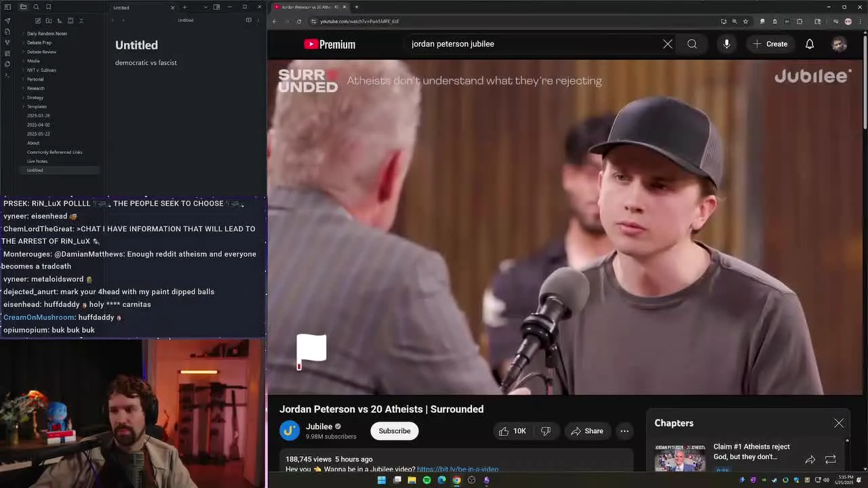868x488 pixels.
Task: Expand the Daily Random Notes folder
Action: pyautogui.click(x=46, y=33)
